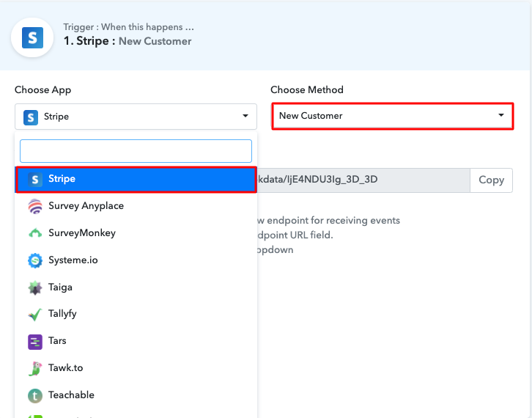Click the Choose Method dropdown arrow
Screen dimensions: 532x418
pos(500,115)
